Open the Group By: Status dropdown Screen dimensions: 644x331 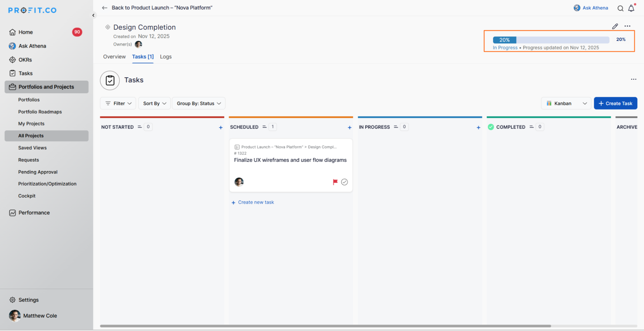click(198, 103)
